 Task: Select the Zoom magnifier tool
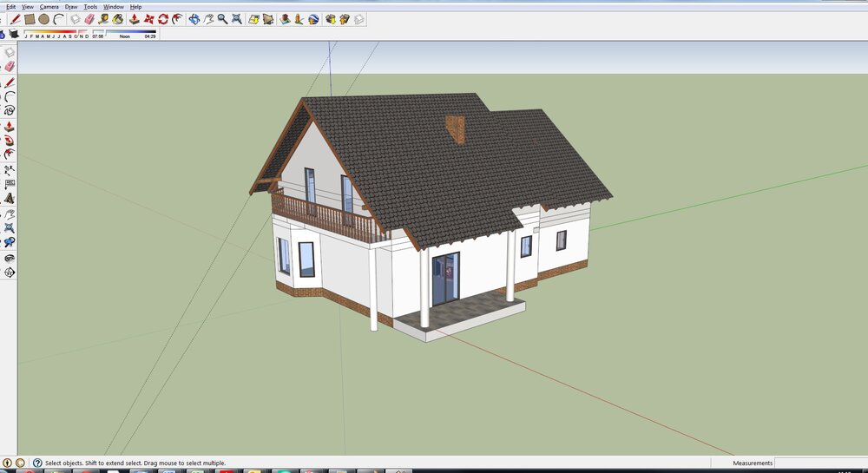click(223, 18)
